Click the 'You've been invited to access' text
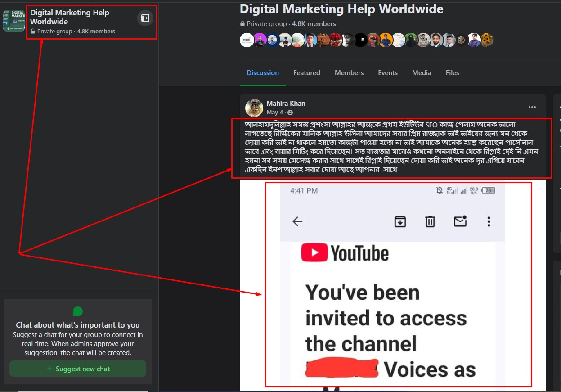The width and height of the screenshot is (561, 392). pos(386,306)
